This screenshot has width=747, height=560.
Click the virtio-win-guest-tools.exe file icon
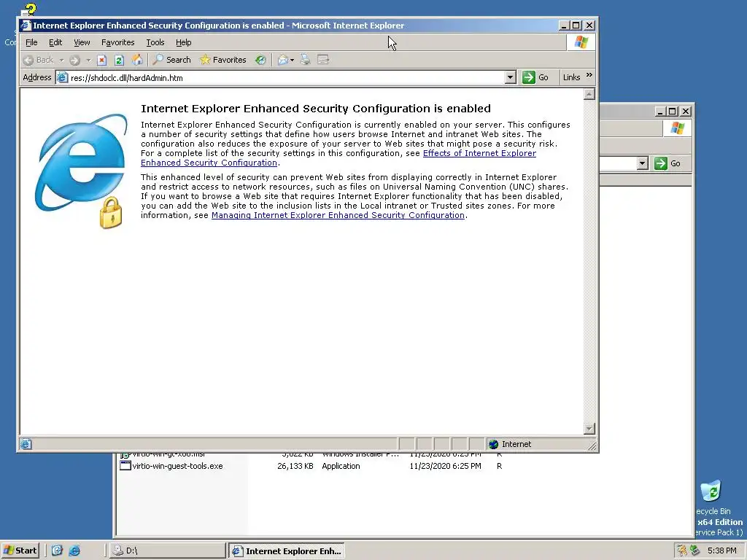(125, 466)
